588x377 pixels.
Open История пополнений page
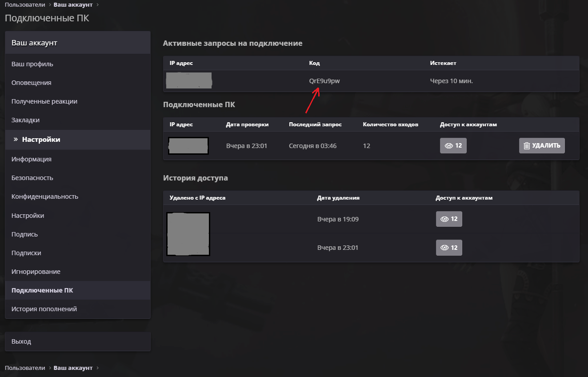44,309
